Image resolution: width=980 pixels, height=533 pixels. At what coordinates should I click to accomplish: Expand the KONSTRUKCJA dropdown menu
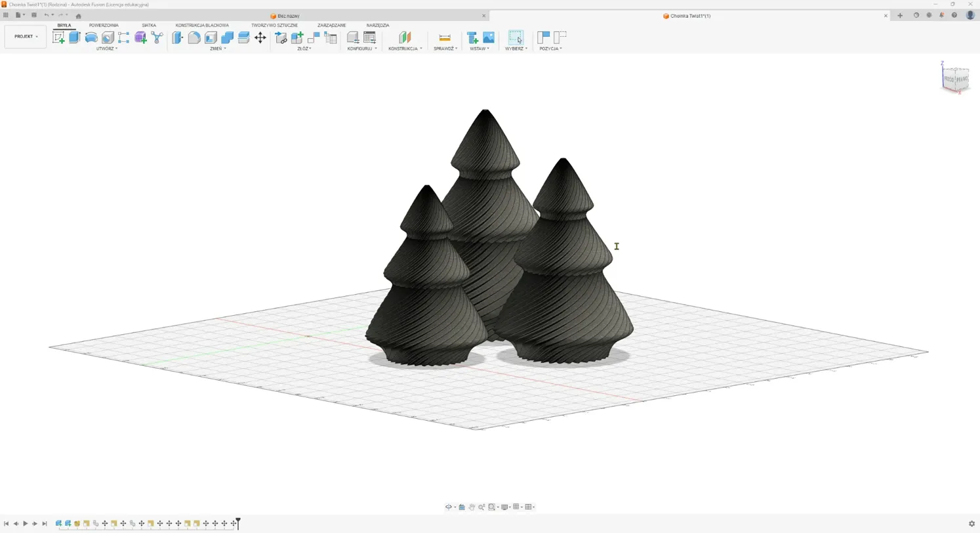(x=405, y=49)
